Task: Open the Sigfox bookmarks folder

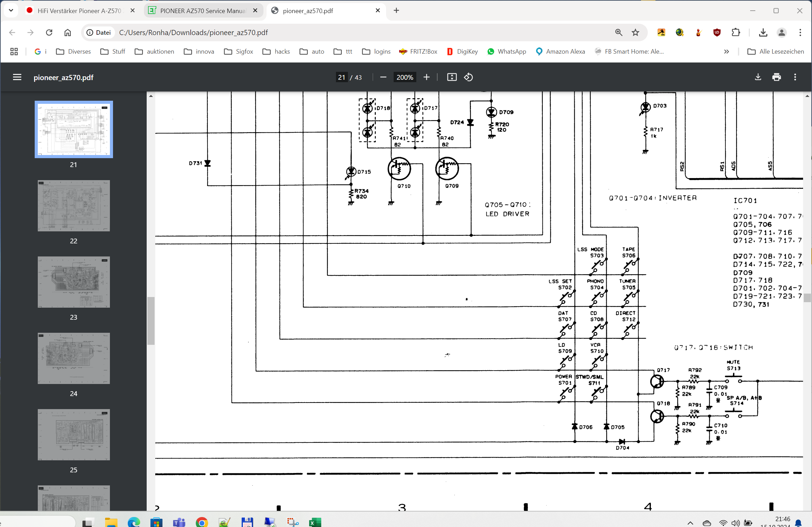Action: (x=239, y=52)
